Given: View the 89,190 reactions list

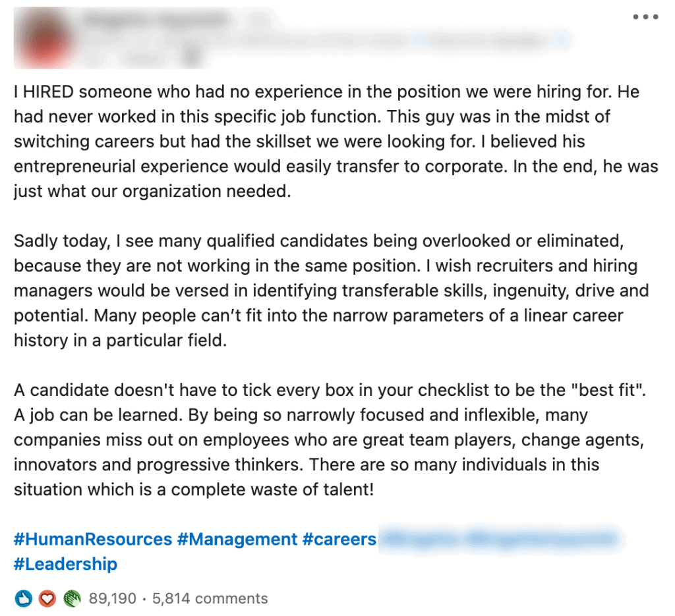Looking at the screenshot, I should coord(113,599).
